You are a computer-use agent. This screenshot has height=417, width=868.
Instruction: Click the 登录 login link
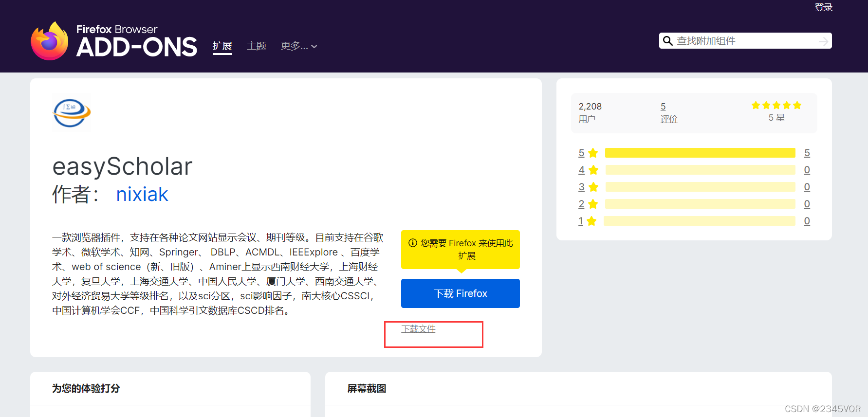click(x=824, y=7)
